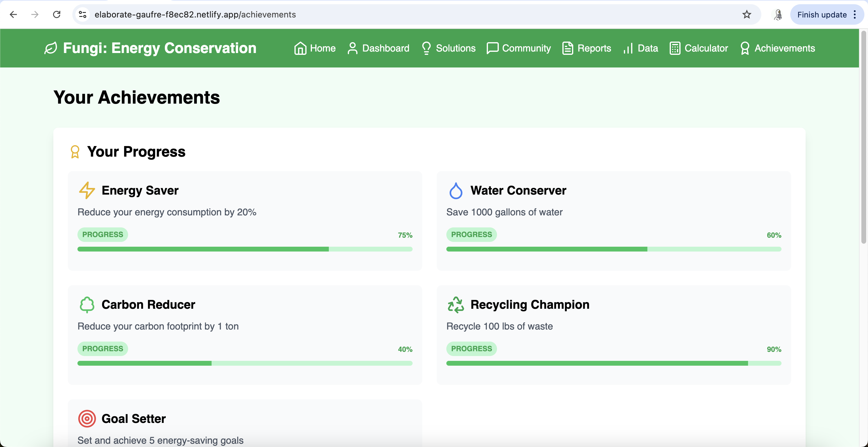Click the Energy Saver lightning bolt icon
The width and height of the screenshot is (868, 447).
click(87, 190)
